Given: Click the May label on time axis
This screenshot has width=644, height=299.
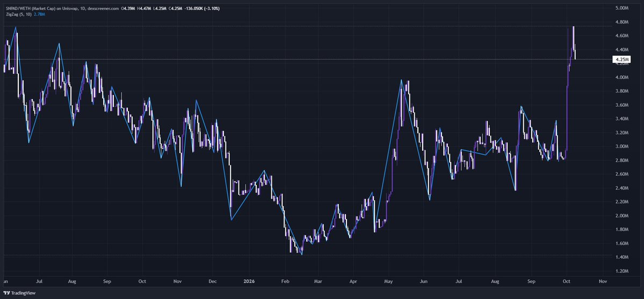Looking at the screenshot, I should pyautogui.click(x=388, y=282).
